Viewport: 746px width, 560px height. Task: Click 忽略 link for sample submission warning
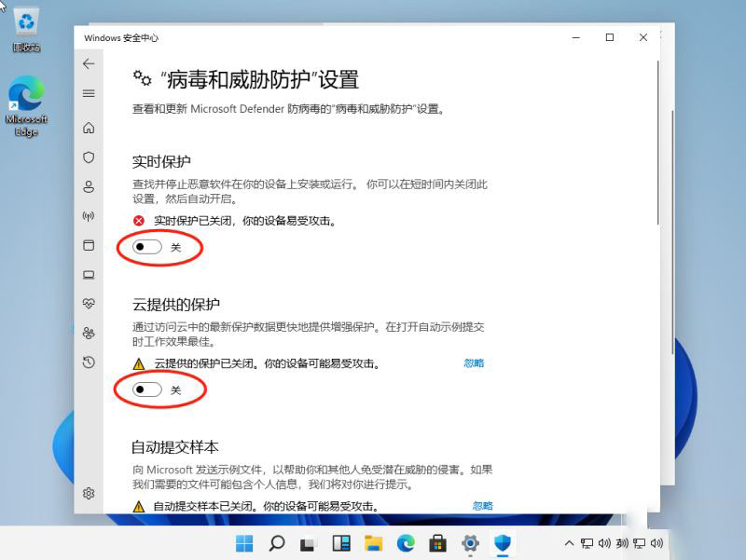482,506
